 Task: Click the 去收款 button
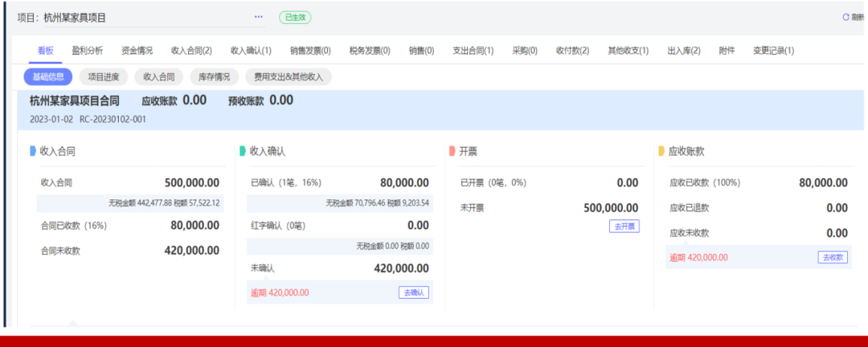pos(833,257)
